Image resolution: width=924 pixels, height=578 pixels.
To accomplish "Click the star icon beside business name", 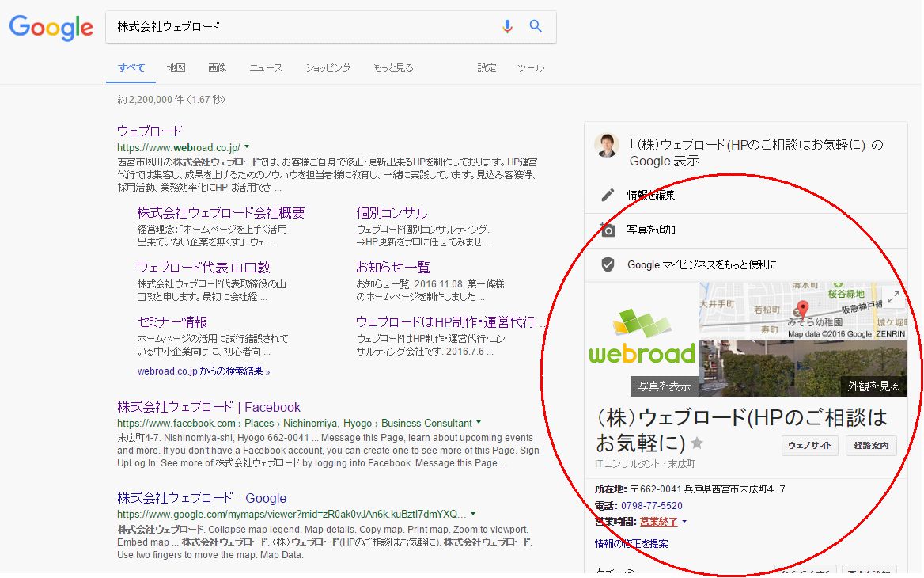I will coord(697,443).
